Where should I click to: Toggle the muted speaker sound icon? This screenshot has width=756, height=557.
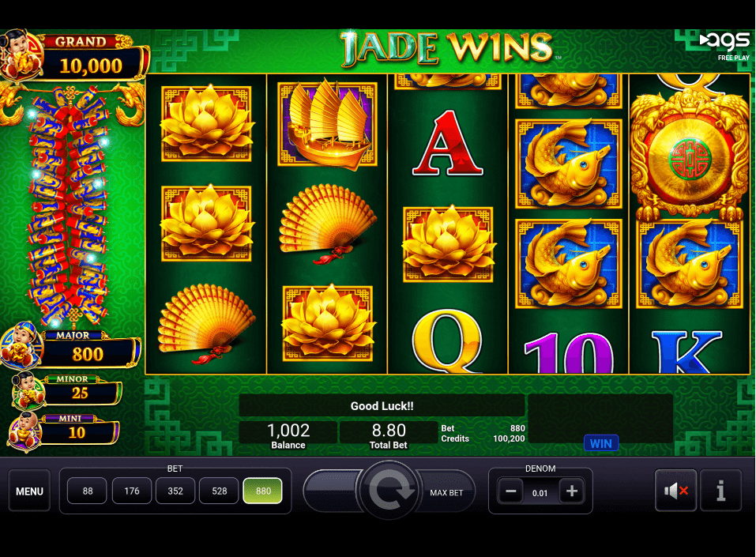click(675, 491)
